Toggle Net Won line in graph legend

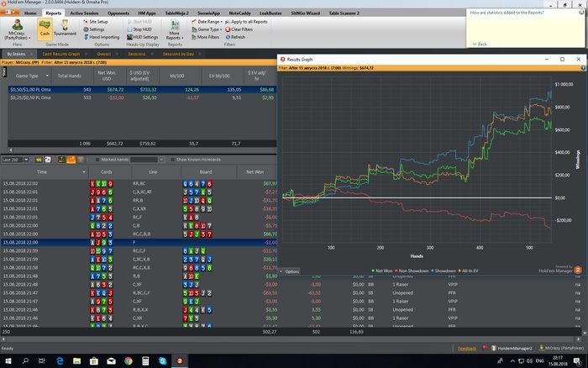coord(381,271)
